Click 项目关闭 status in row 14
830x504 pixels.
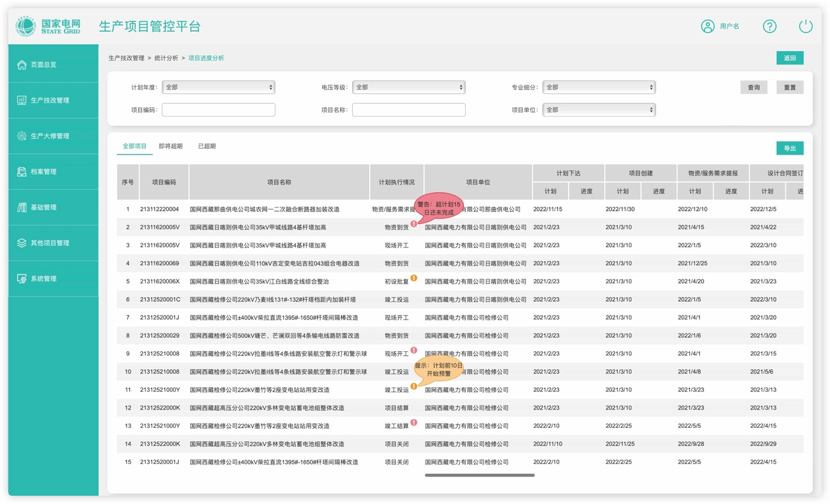click(397, 445)
